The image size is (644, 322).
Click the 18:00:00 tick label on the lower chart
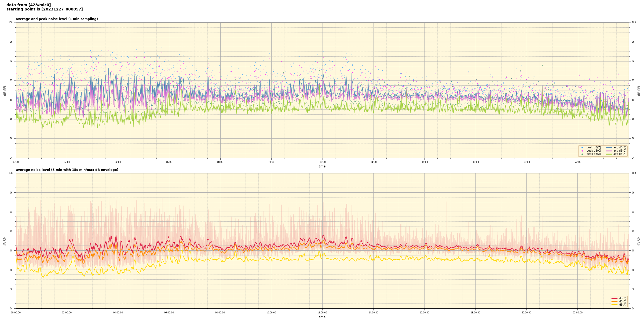click(475, 313)
